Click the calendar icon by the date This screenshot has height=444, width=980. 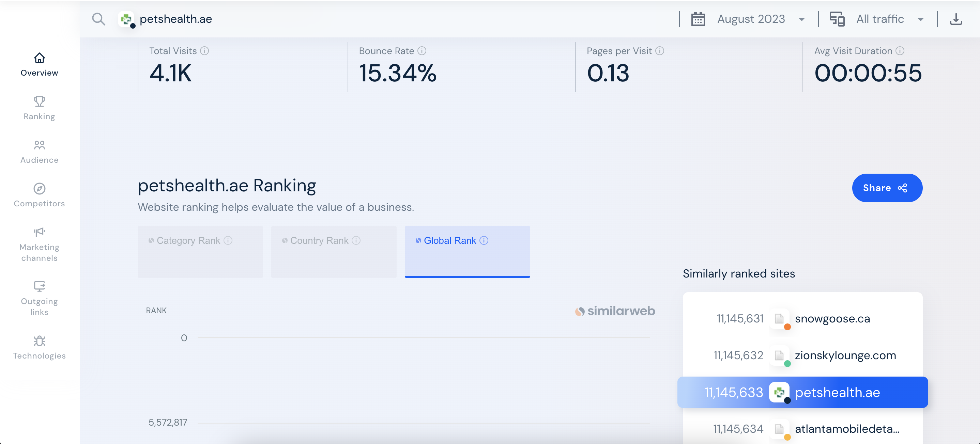[698, 19]
